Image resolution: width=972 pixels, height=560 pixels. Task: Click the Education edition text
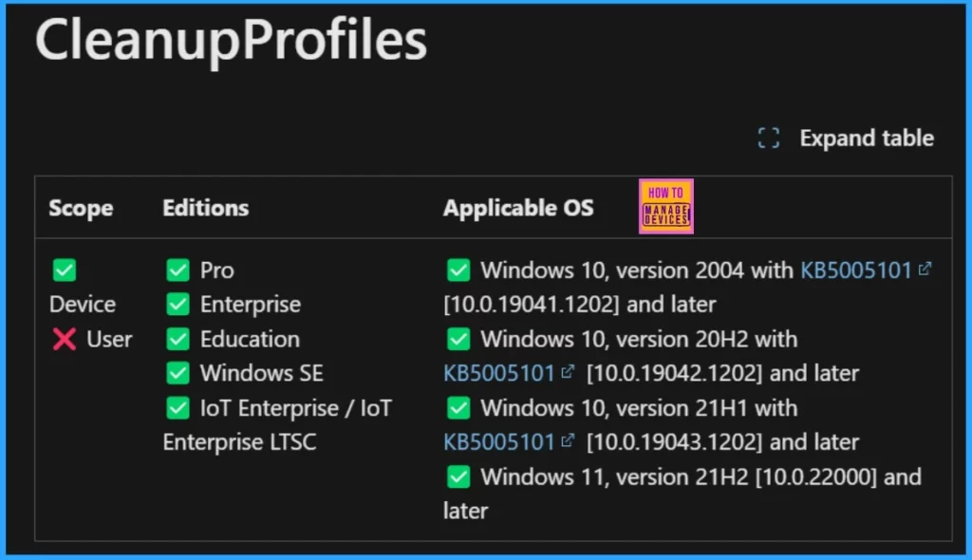point(250,339)
